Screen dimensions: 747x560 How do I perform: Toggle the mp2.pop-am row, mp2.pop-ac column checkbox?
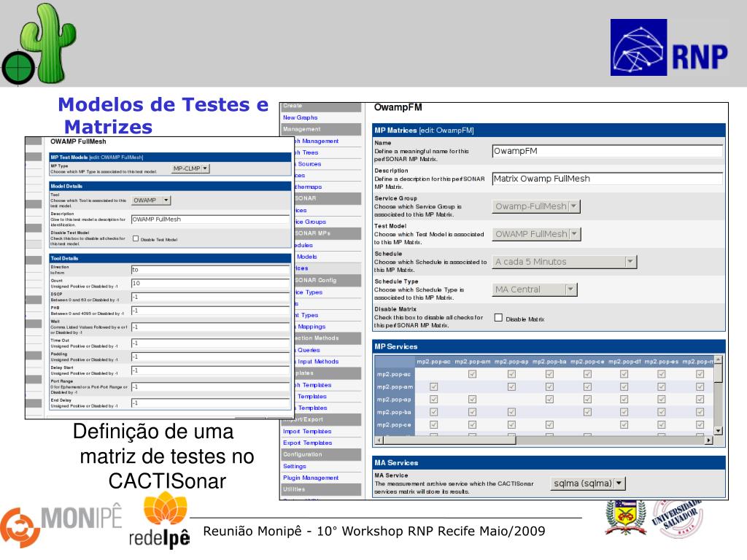[x=433, y=386]
